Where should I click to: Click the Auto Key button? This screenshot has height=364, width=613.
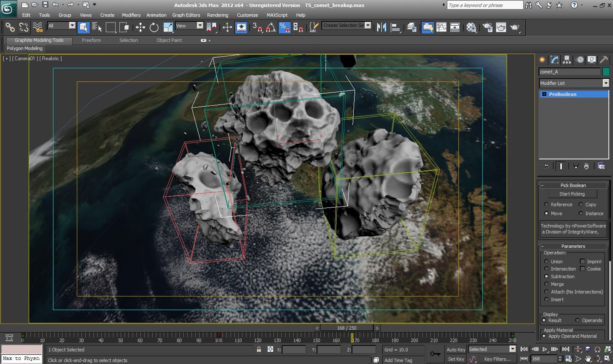coord(456,350)
